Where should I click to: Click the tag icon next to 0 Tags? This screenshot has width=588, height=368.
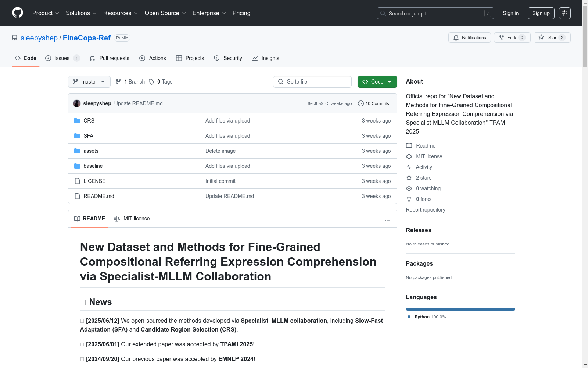(151, 82)
